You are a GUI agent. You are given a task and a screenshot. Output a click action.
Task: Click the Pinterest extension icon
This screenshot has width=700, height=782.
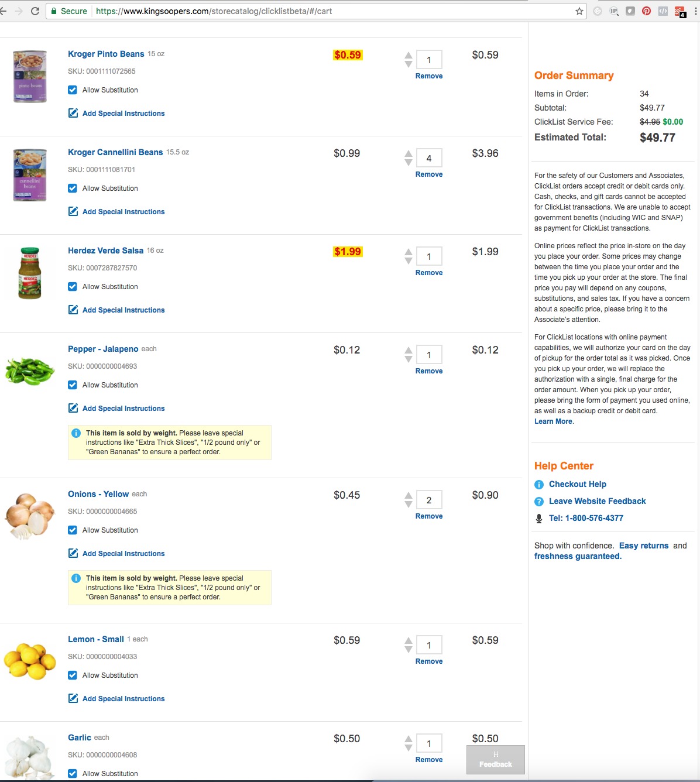[646, 11]
